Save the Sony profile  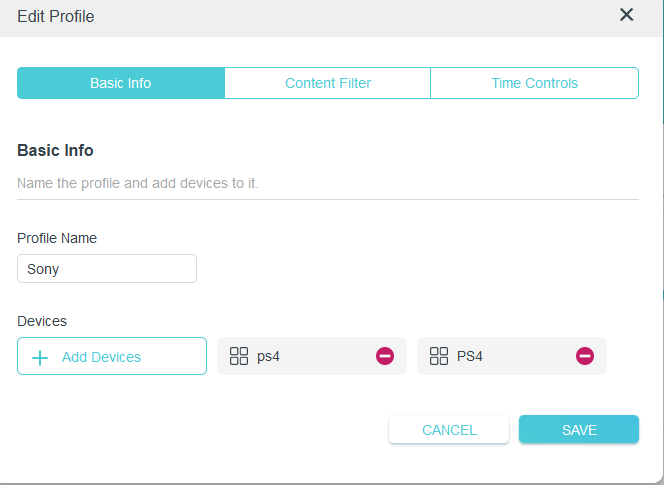pos(579,430)
